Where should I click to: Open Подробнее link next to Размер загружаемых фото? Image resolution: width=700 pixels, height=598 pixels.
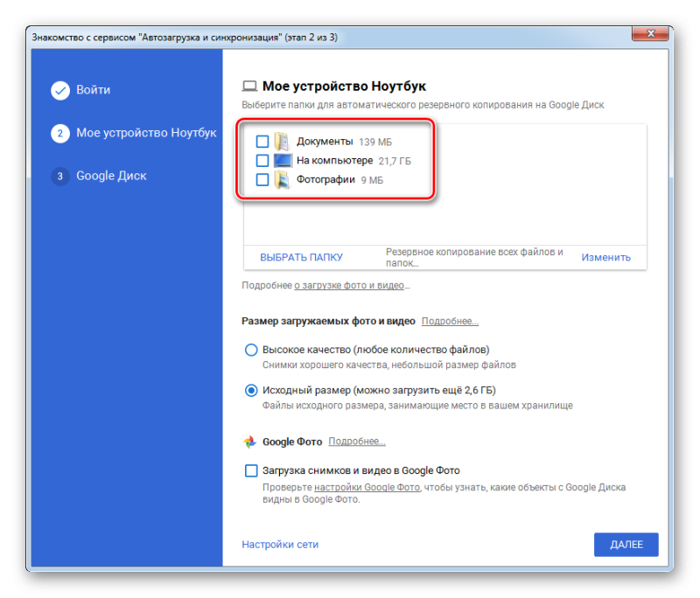click(450, 321)
